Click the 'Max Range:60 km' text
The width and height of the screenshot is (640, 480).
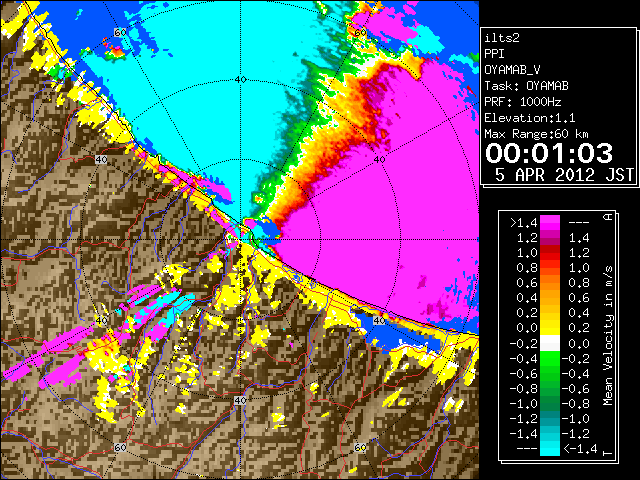click(536, 134)
